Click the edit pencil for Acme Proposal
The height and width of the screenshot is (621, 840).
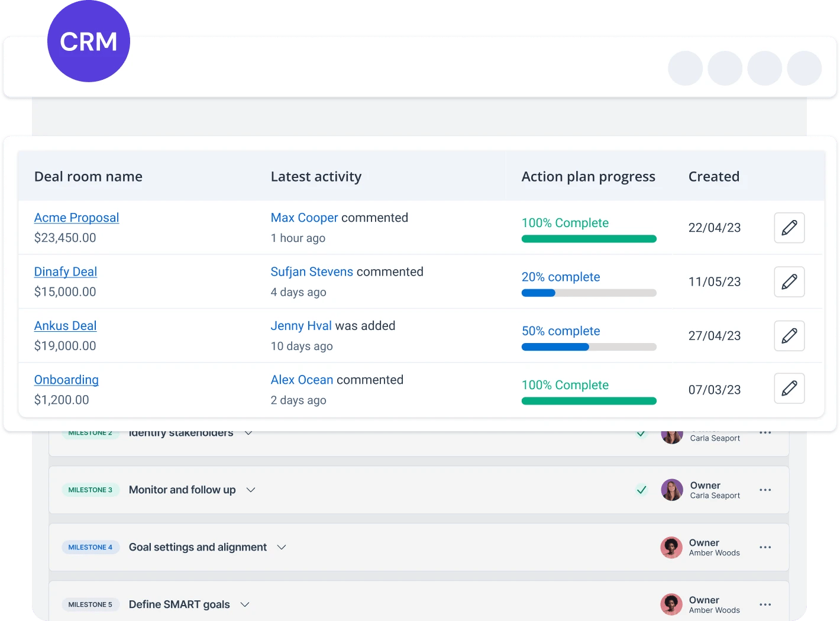pyautogui.click(x=789, y=228)
